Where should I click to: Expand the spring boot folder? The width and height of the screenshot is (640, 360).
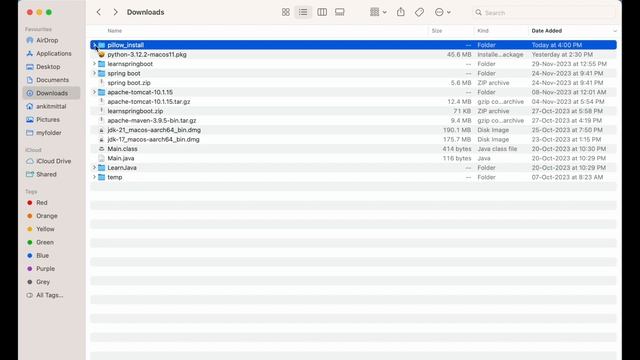click(94, 73)
